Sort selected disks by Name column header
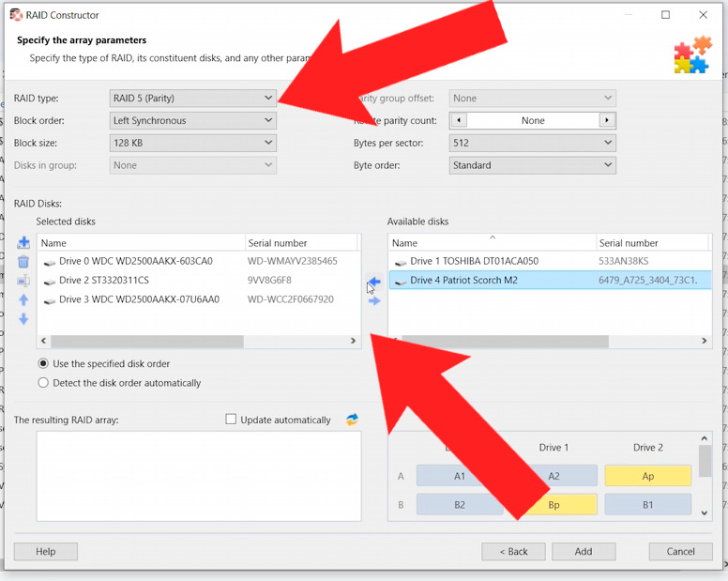Viewport: 728px width, 581px height. 141,243
